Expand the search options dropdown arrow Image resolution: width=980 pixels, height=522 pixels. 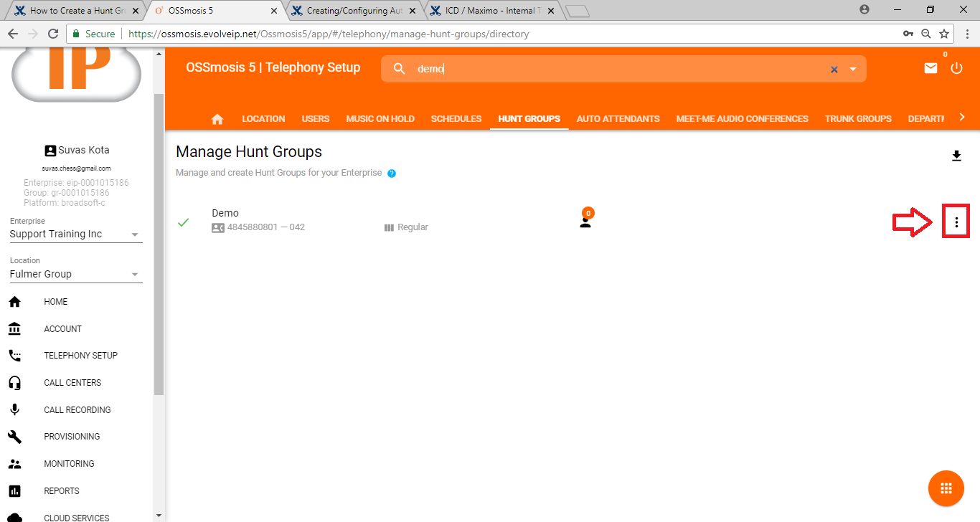pyautogui.click(x=853, y=70)
